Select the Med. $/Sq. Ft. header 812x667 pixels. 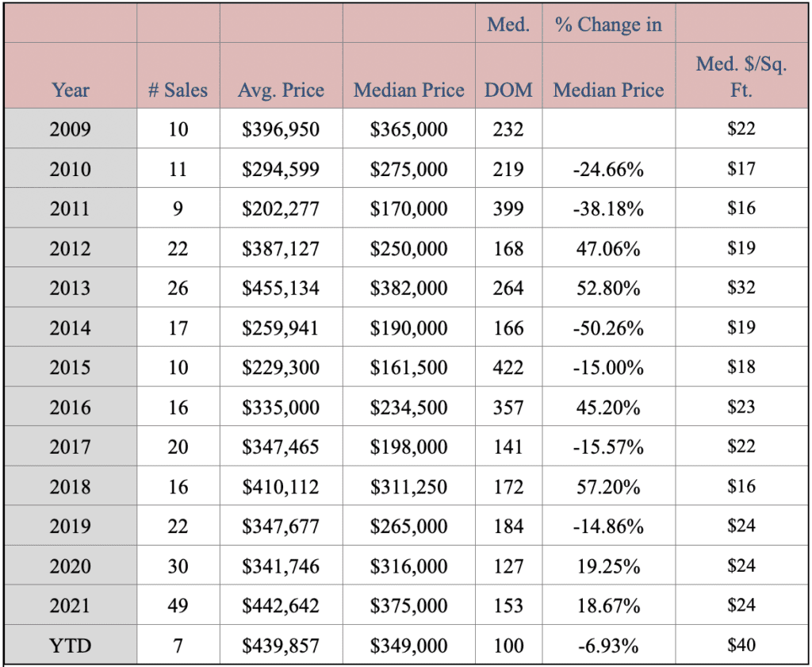coord(741,77)
